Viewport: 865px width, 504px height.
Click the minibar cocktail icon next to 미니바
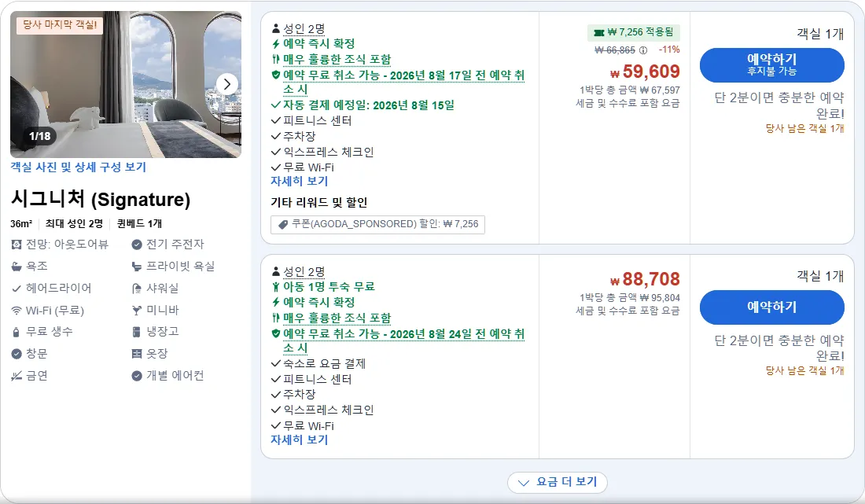click(137, 311)
